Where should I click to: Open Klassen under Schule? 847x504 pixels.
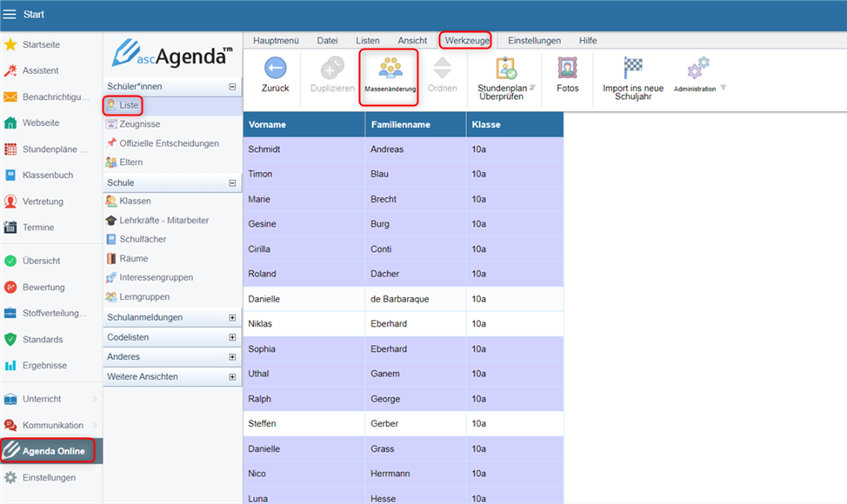(x=135, y=202)
